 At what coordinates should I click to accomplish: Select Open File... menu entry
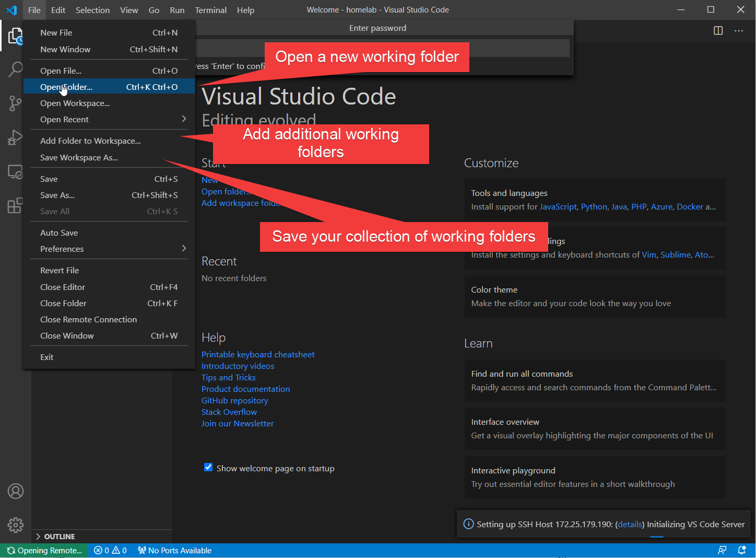pyautogui.click(x=109, y=71)
